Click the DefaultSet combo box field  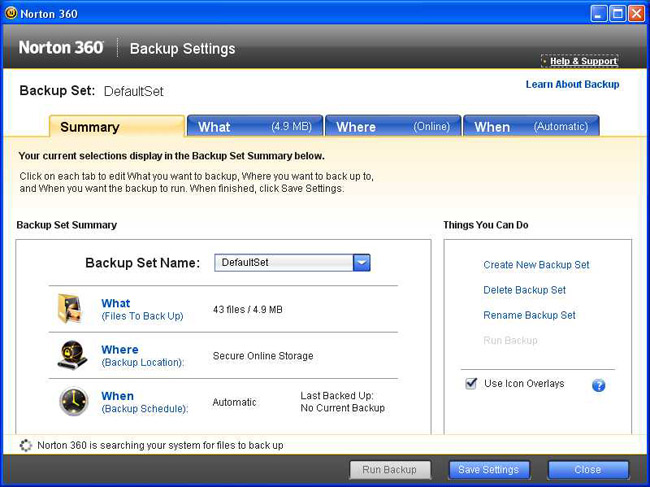[292, 263]
